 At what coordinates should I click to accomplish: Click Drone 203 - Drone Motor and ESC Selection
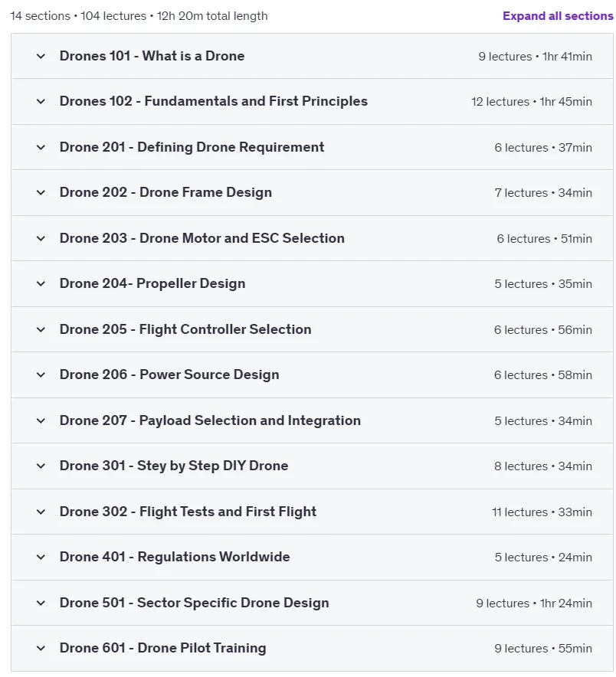coord(202,238)
